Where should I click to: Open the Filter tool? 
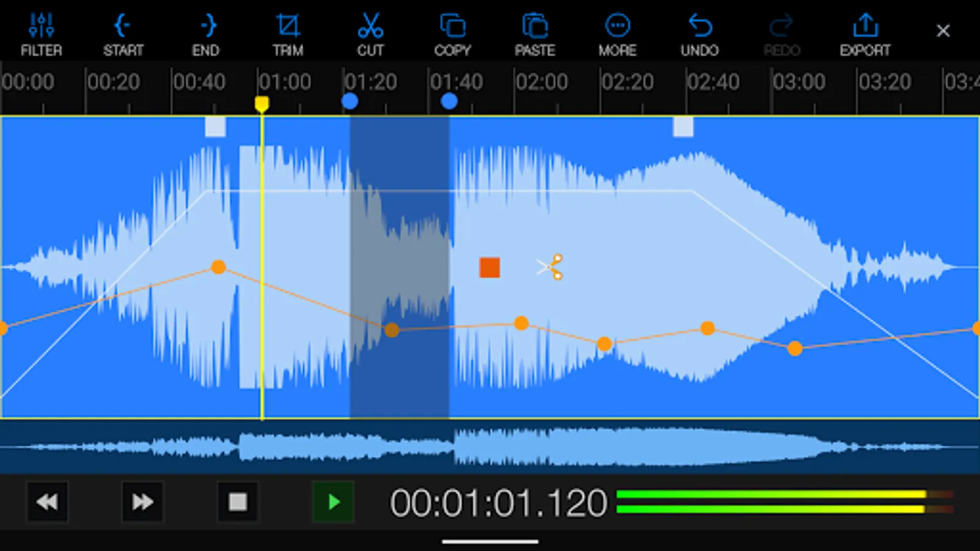[x=41, y=36]
